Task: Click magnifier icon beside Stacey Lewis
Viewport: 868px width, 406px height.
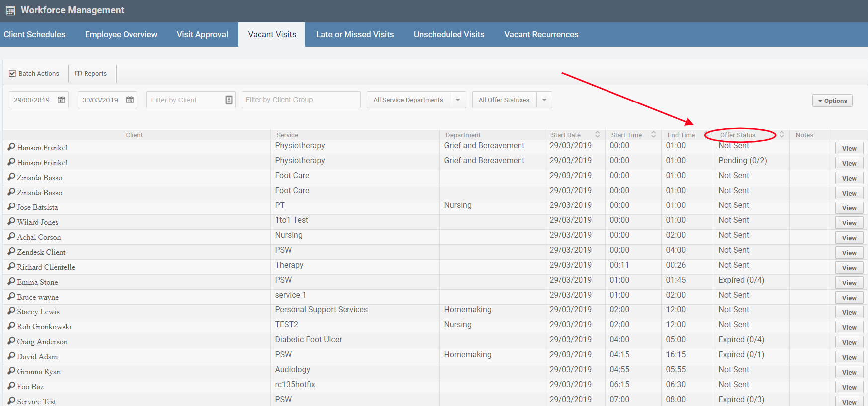Action: coord(11,311)
